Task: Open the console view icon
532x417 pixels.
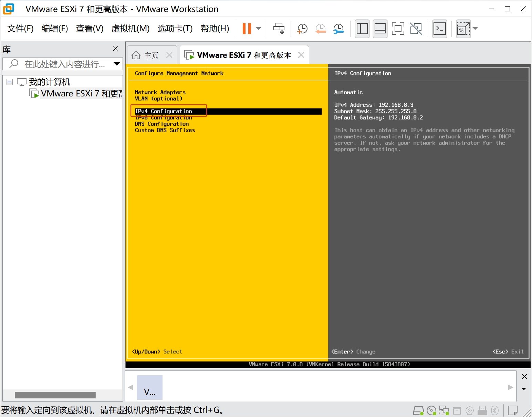Action: (x=440, y=29)
